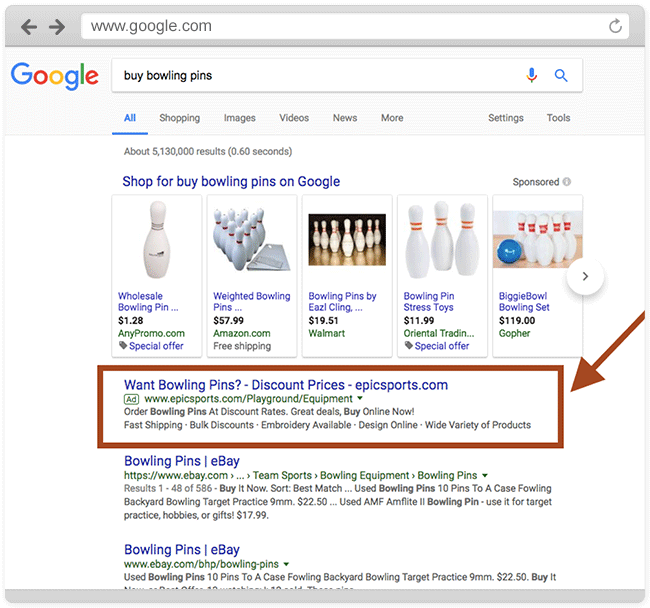Open 'Shop for buy bowling pins on Google' link

pyautogui.click(x=231, y=182)
